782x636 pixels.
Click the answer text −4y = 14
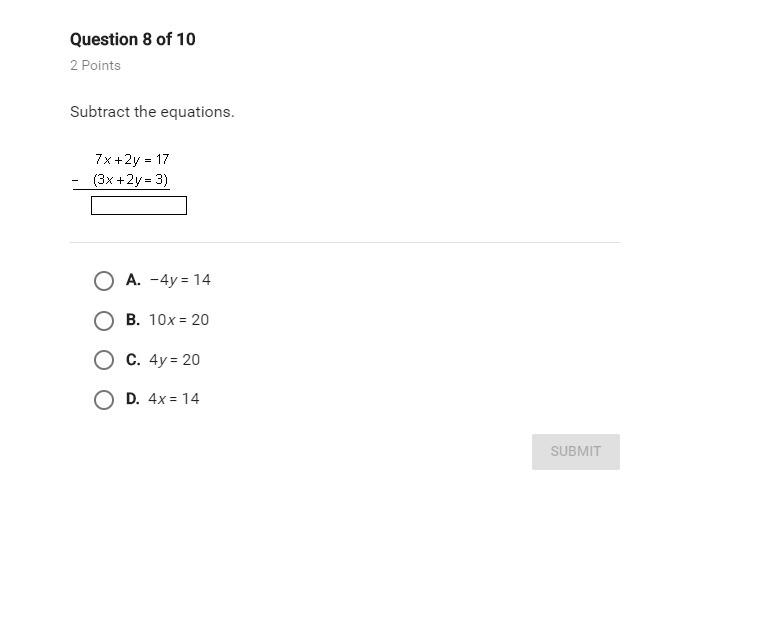180,280
